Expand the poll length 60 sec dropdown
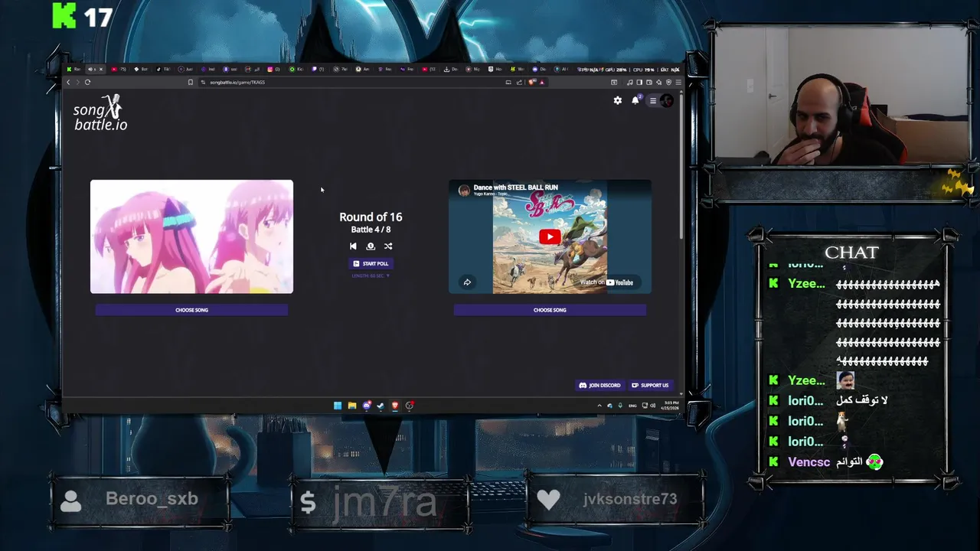Screen dimensions: 980x551 tap(371, 275)
